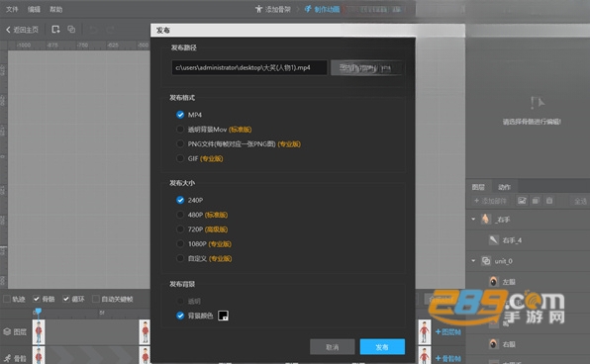Click the redo arrow icon
Viewport: 590px width, 364px height.
(x=110, y=30)
